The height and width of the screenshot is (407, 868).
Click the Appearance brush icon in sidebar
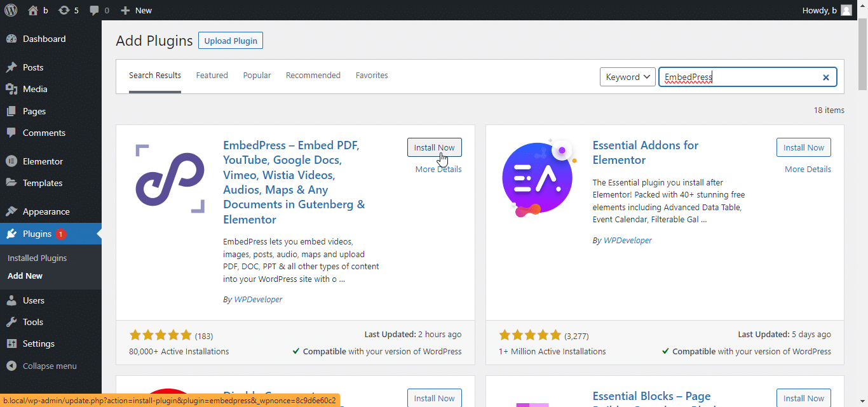pos(11,211)
